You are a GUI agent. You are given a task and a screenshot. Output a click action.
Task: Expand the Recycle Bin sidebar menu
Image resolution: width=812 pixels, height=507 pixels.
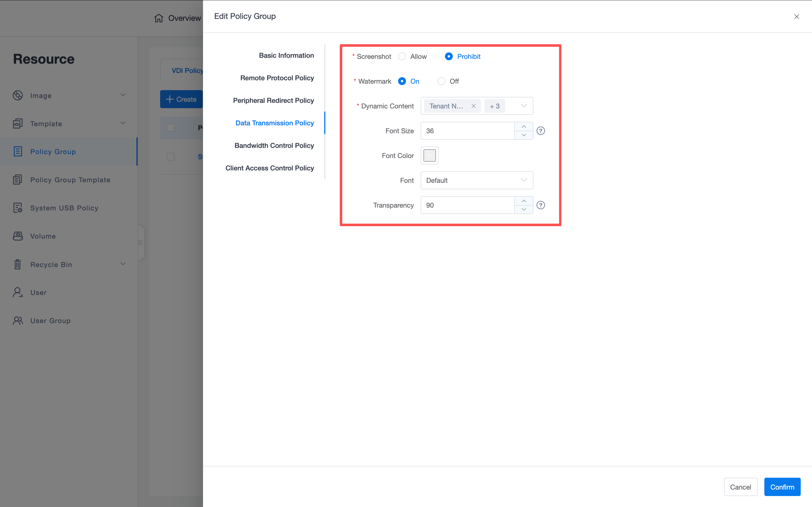pos(123,264)
